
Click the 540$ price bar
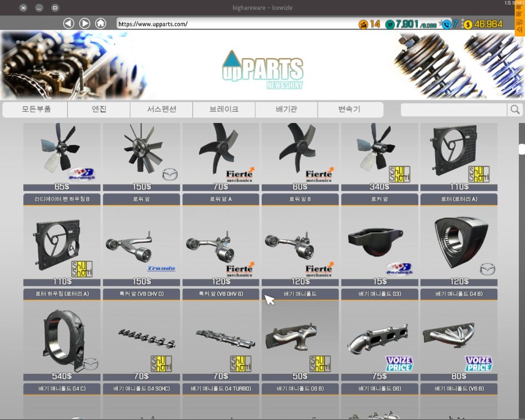click(62, 376)
